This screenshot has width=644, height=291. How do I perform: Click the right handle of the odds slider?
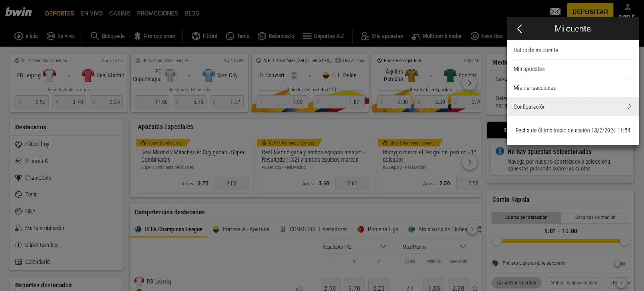tap(625, 241)
